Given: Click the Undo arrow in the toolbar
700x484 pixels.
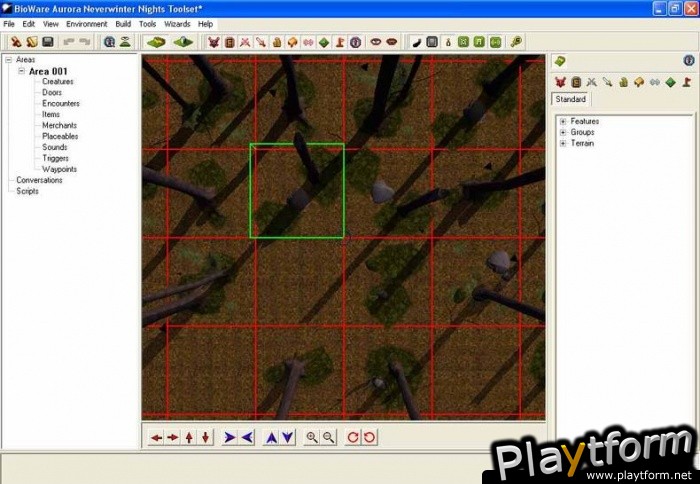Looking at the screenshot, I should point(68,42).
